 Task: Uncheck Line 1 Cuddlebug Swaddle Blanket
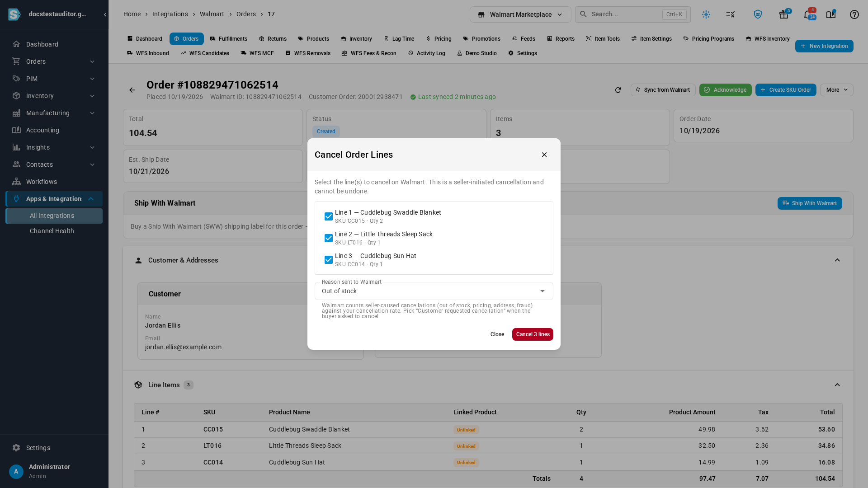point(329,216)
